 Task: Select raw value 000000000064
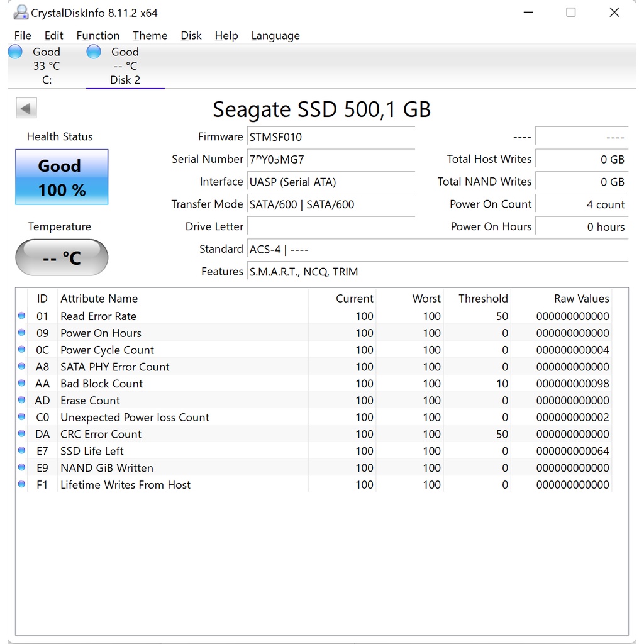point(572,451)
